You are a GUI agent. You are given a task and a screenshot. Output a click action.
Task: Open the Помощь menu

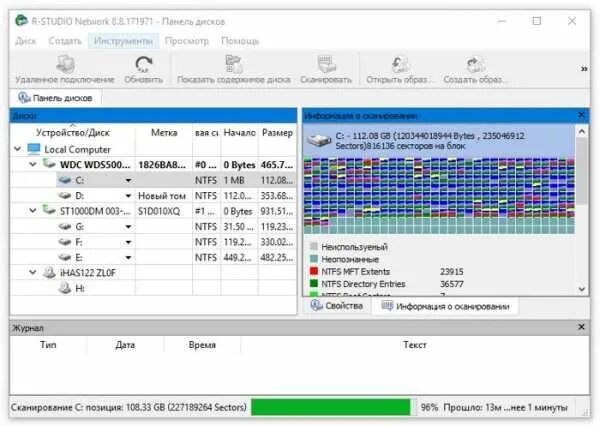[x=240, y=41]
